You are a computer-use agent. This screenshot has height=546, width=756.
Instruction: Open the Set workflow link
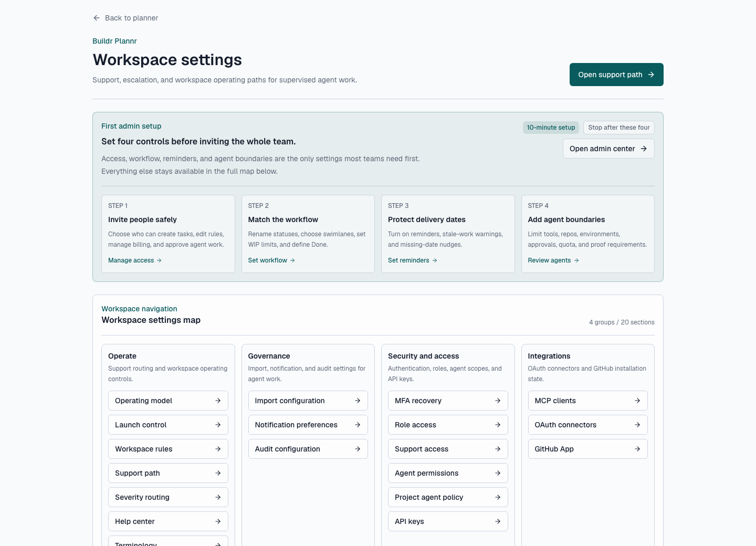tap(271, 260)
